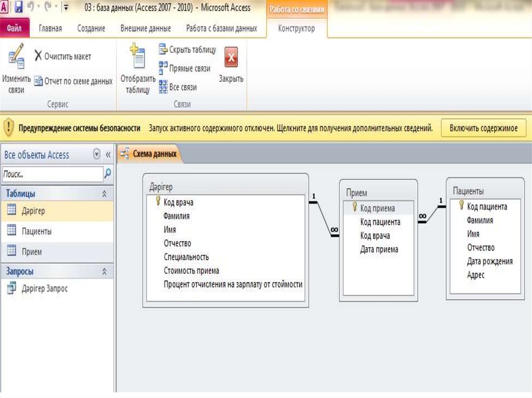Open the Внешние данные tab
The height and width of the screenshot is (398, 532).
[145, 29]
